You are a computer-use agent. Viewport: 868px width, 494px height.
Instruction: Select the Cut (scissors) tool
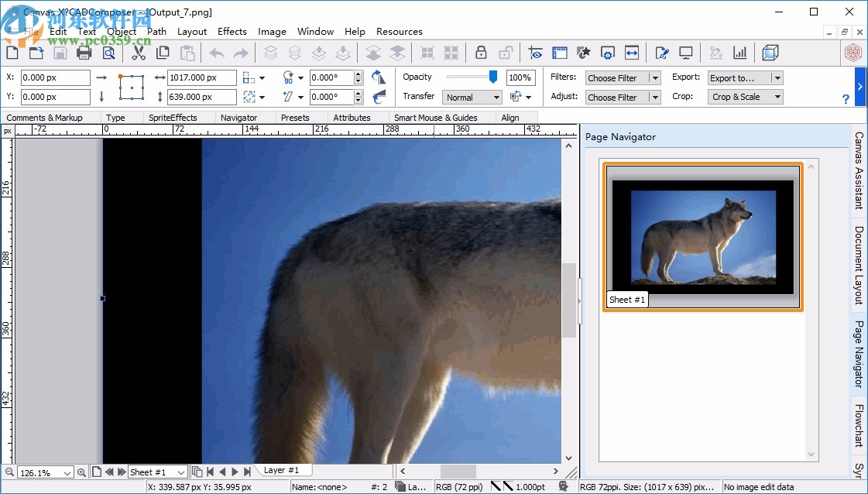pyautogui.click(x=139, y=53)
